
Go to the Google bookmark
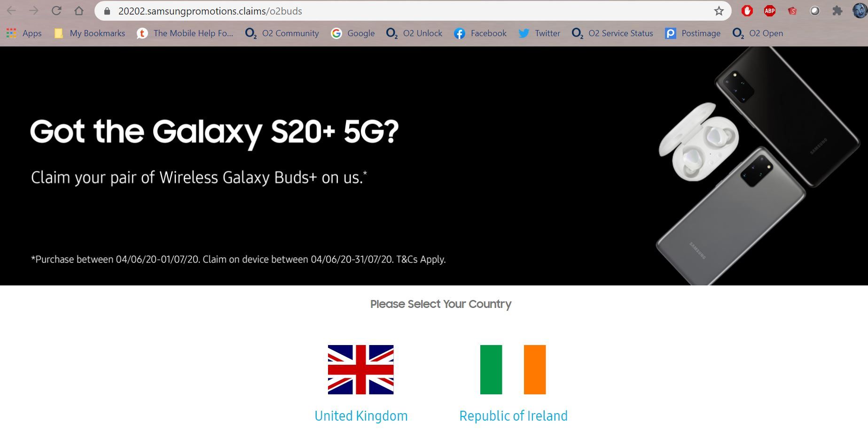tap(353, 33)
